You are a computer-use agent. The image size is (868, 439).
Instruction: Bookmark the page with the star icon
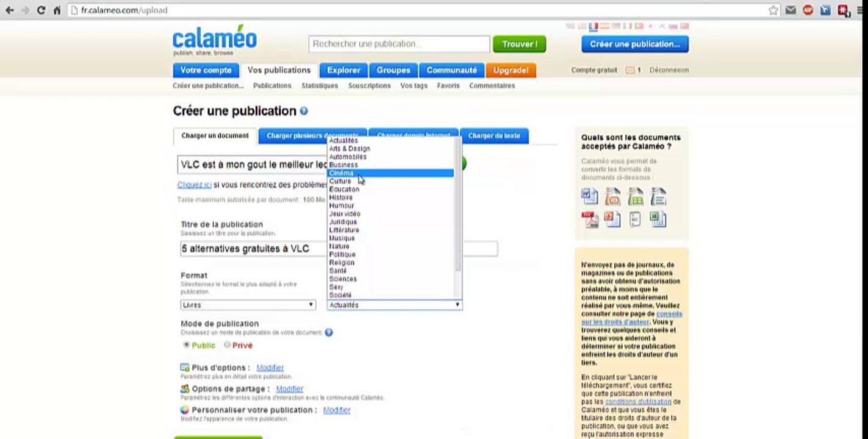coord(773,10)
